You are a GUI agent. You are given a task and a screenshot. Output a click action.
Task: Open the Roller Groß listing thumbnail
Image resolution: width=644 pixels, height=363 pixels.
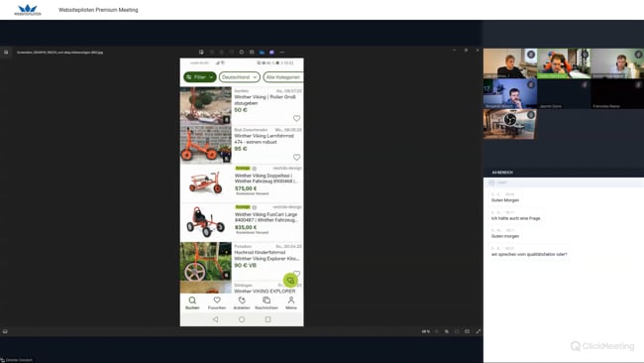(206, 106)
